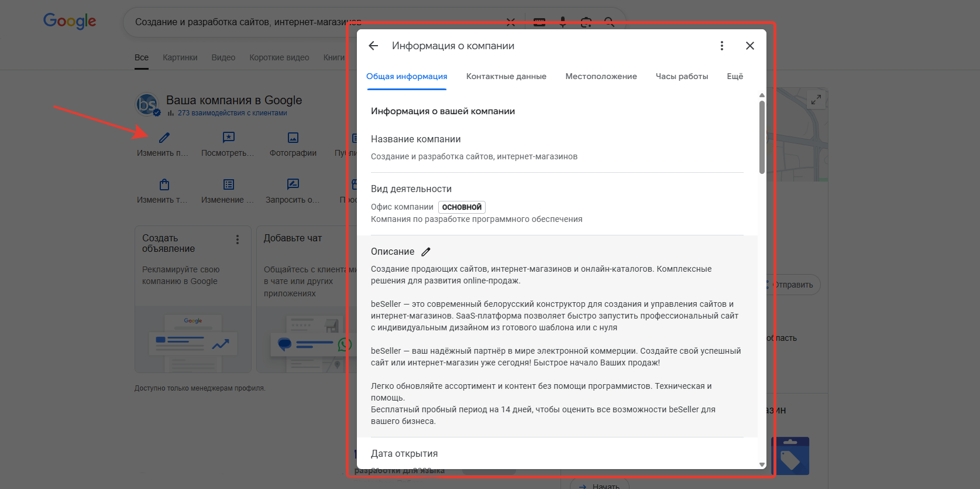Screen dimensions: 980x489
Task: Switch to 'Картинки' search tab
Action: click(x=180, y=57)
